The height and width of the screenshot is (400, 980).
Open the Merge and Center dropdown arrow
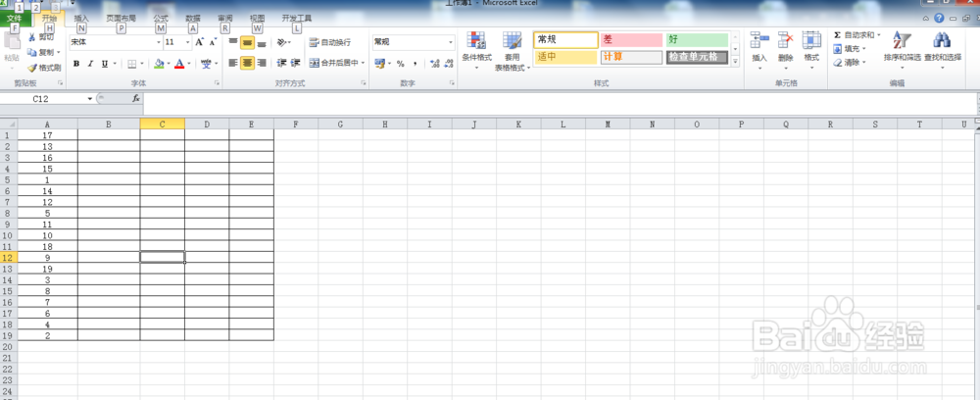pyautogui.click(x=364, y=63)
